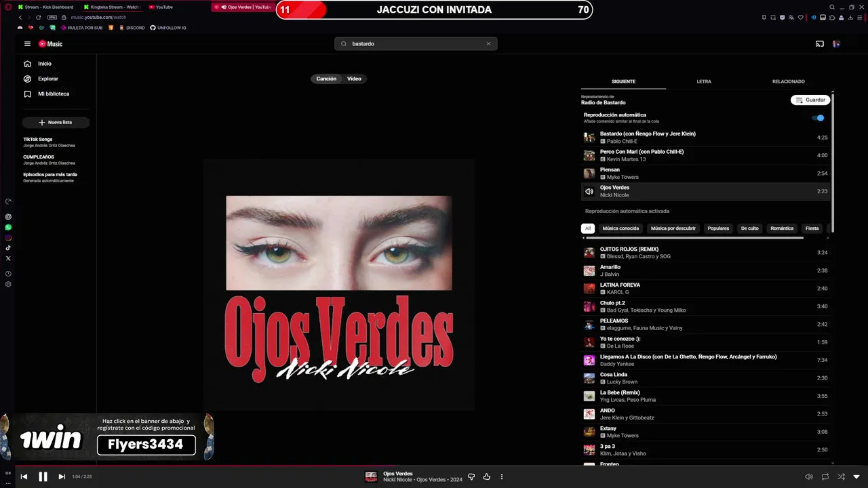
Task: Play ANDO by Jere Klein
Action: [x=705, y=414]
